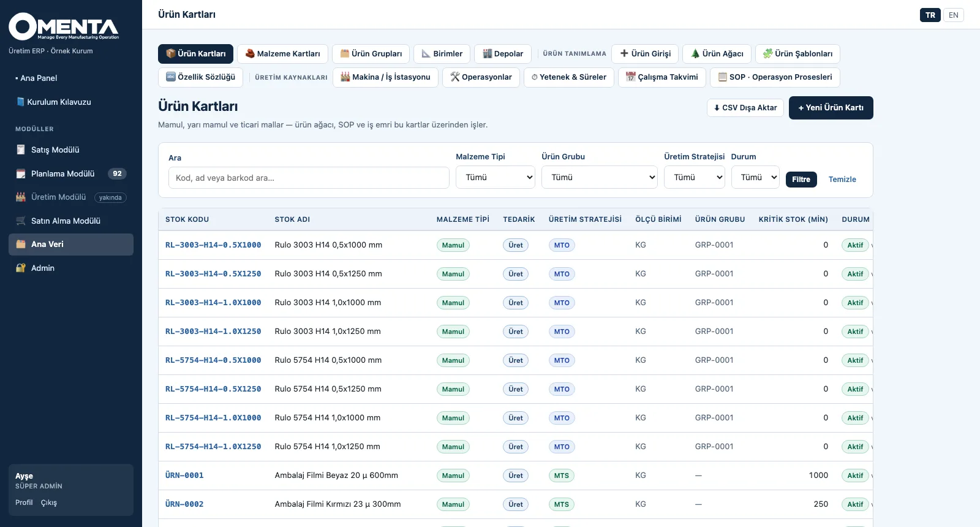Open the Operasyonlar tools icon tab
This screenshot has height=527, width=980.
tap(455, 77)
